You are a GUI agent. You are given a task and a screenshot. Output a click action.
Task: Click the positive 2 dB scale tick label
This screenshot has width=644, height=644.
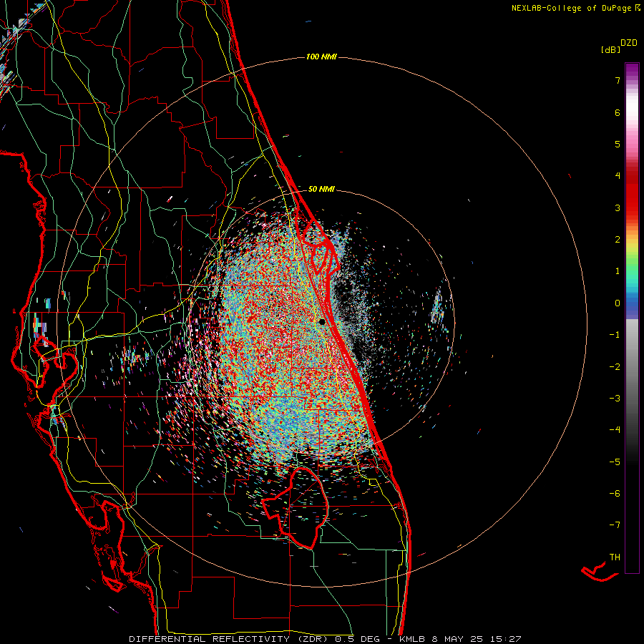tap(618, 240)
